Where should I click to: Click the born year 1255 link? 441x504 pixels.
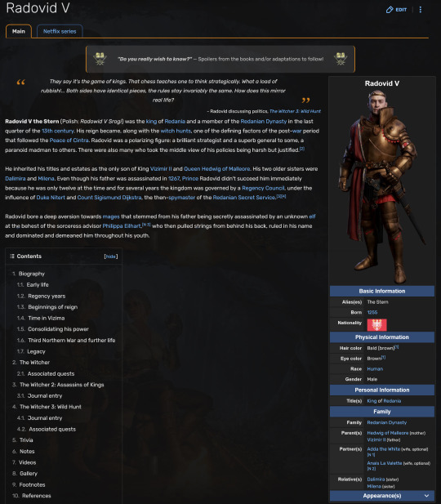click(372, 312)
